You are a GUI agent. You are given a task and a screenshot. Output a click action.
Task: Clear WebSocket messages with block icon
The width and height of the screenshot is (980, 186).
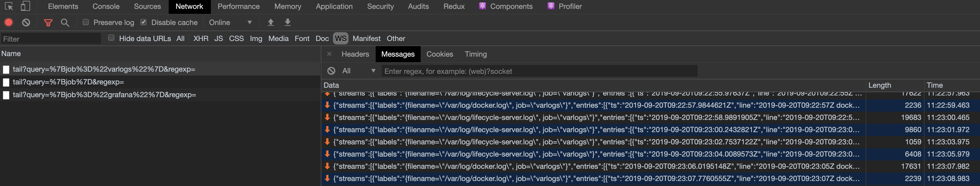[x=331, y=71]
